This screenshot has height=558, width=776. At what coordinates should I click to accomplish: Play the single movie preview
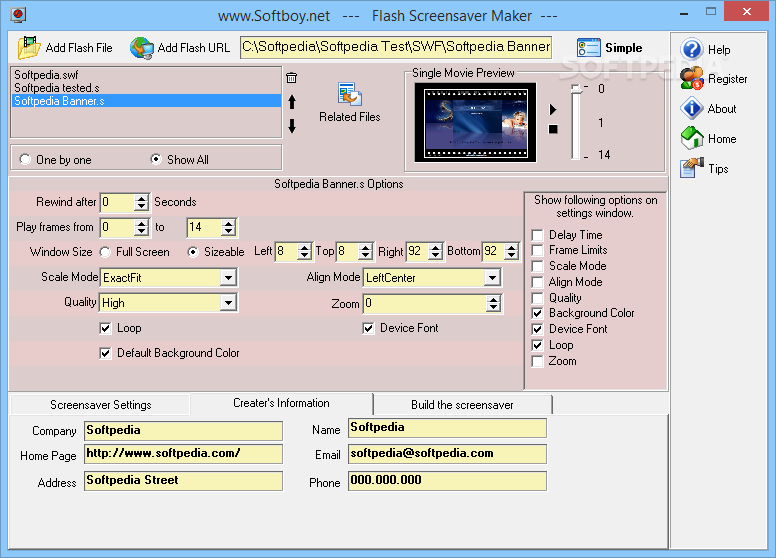tap(553, 109)
